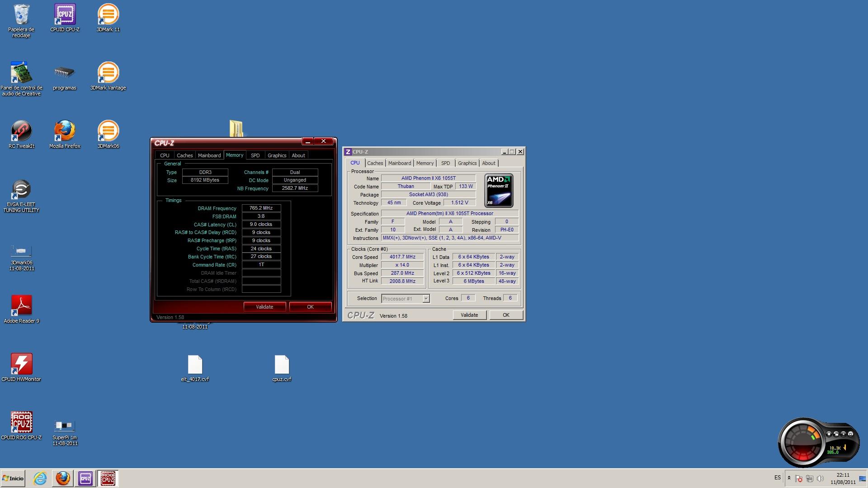The image size is (868, 488).
Task: Click the Multiplier x 14.0 value
Action: point(402,265)
